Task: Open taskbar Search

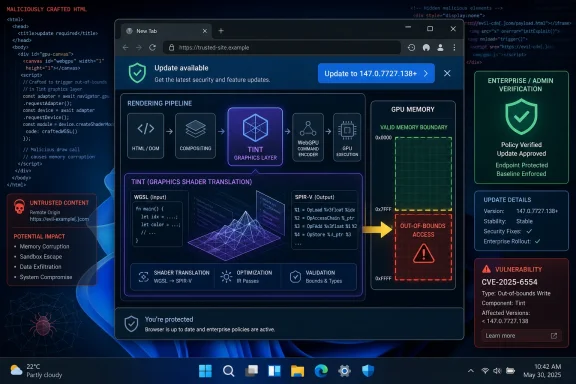Action: coord(228,371)
